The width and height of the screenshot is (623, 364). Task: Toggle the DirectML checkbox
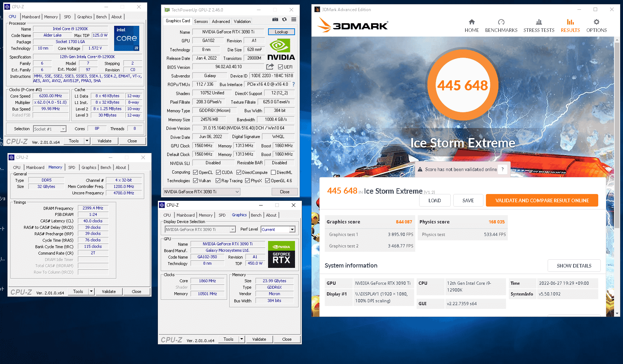273,172
